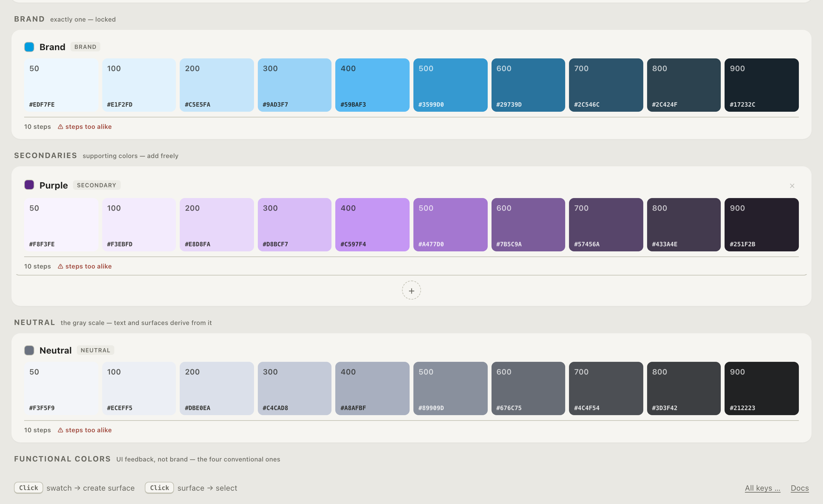823x504 pixels.
Task: Click warning icon under Brand palette
Action: (60, 127)
